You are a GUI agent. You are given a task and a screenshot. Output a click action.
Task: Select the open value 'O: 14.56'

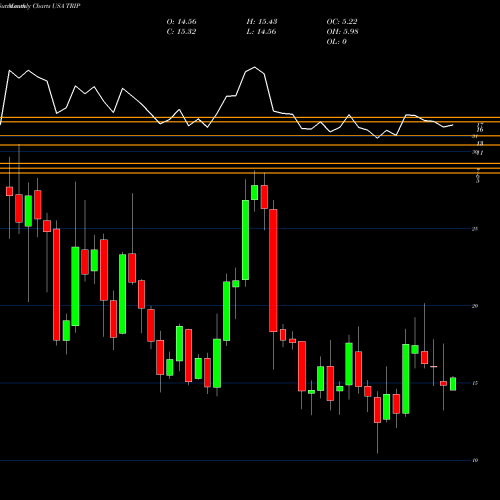tap(181, 22)
